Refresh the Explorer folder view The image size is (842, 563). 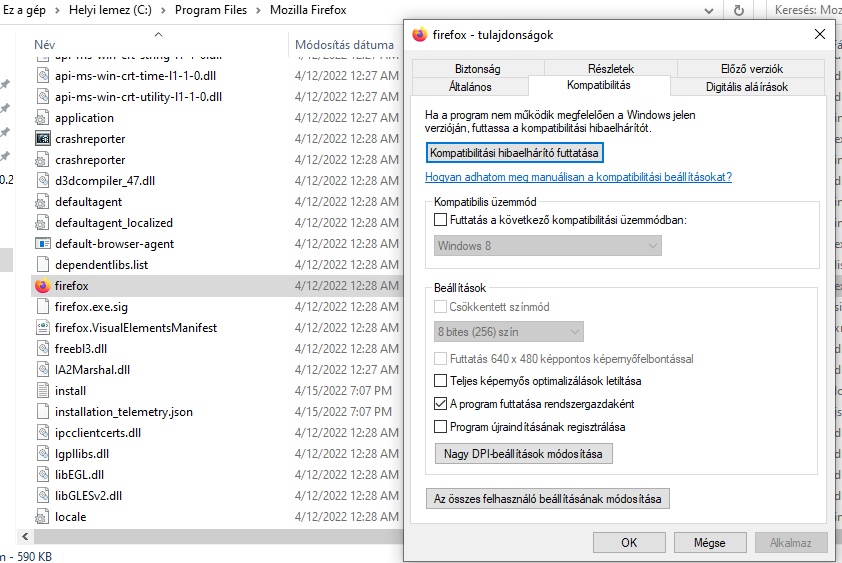pyautogui.click(x=739, y=10)
